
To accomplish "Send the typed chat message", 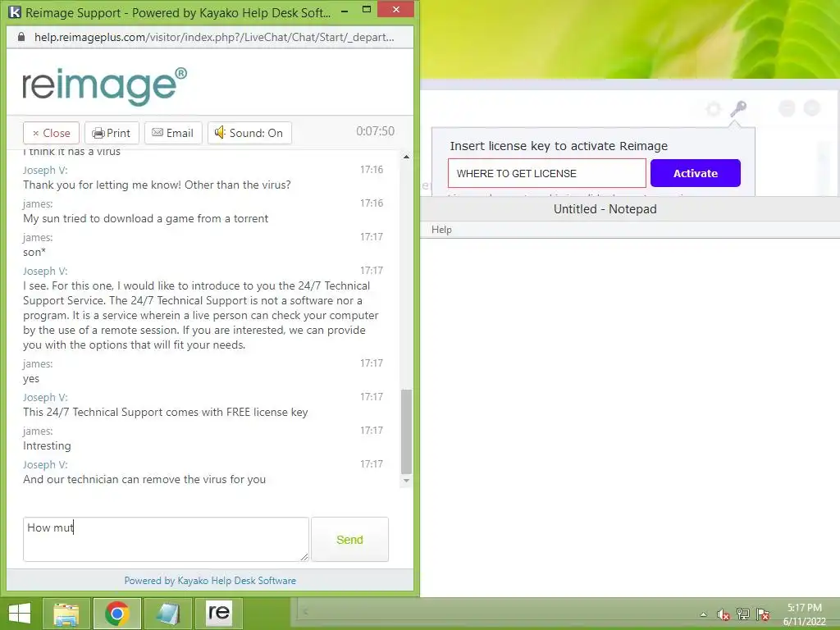I will point(349,540).
